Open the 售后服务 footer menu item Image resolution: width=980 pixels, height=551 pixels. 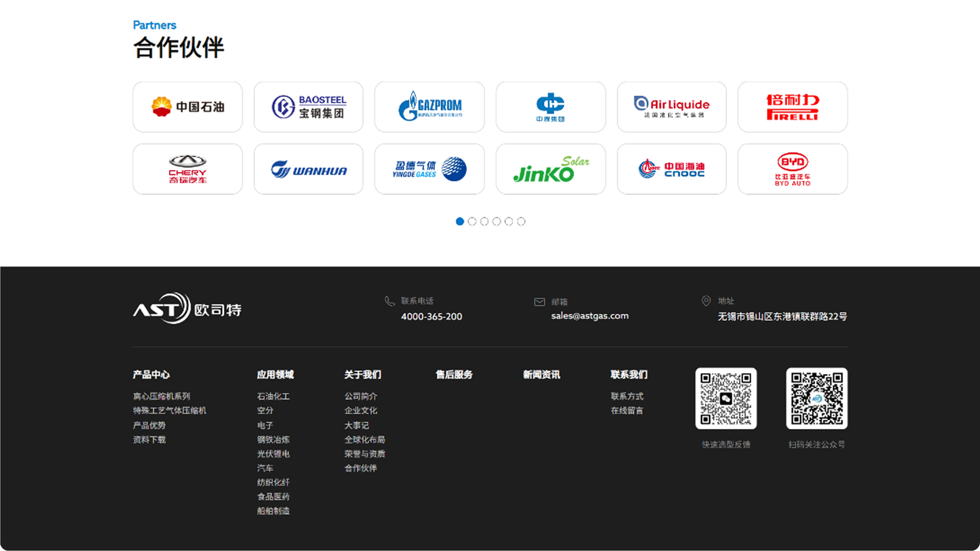tap(454, 375)
